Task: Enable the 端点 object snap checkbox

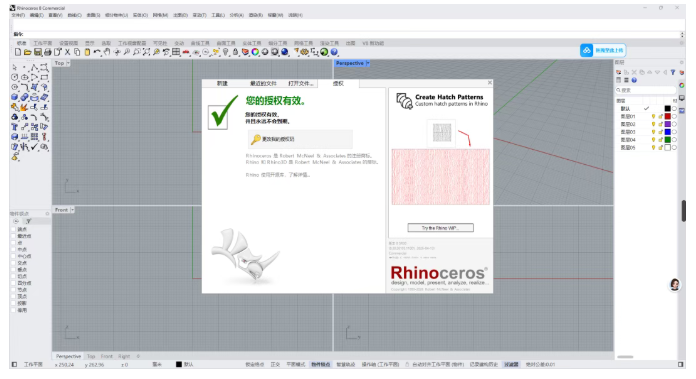Action: 13,229
